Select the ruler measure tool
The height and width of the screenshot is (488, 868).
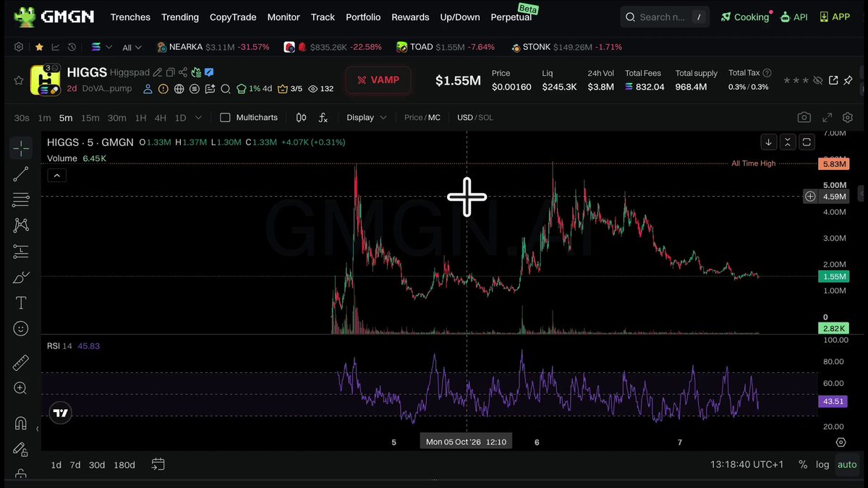(x=21, y=362)
